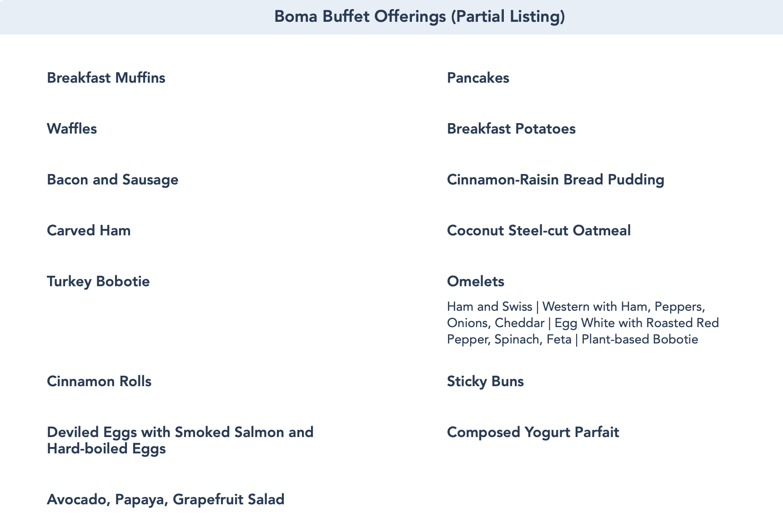Click the Composed Yogurt Parfait heading
The image size is (783, 532).
(x=533, y=432)
